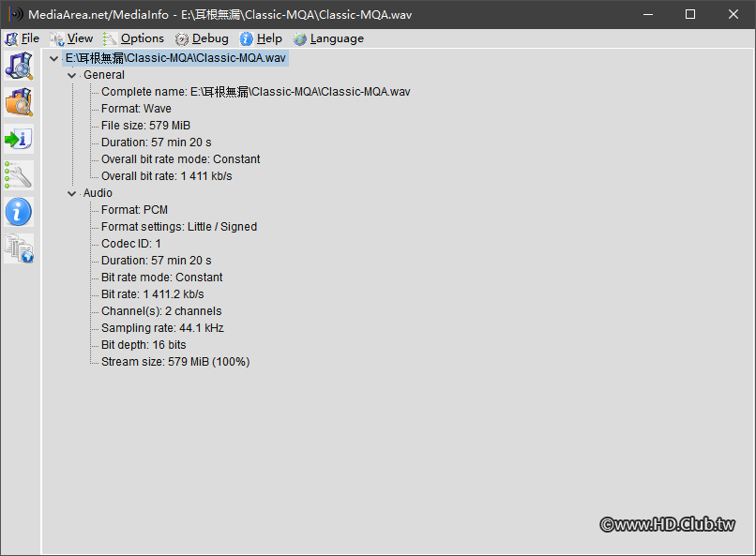
Task: Click the blue About info sidebar icon
Action: (19, 212)
